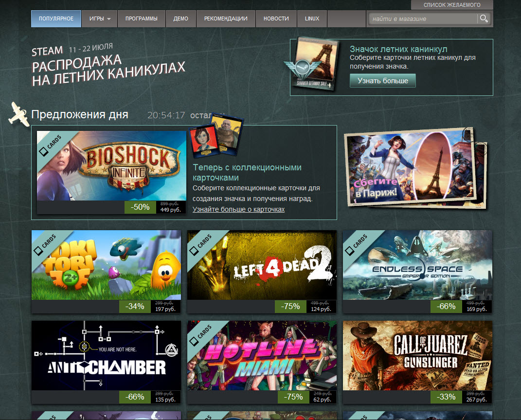Select the Call of Juarez Gunslinger tile
Viewport: 521px width, 420px height.
click(417, 355)
